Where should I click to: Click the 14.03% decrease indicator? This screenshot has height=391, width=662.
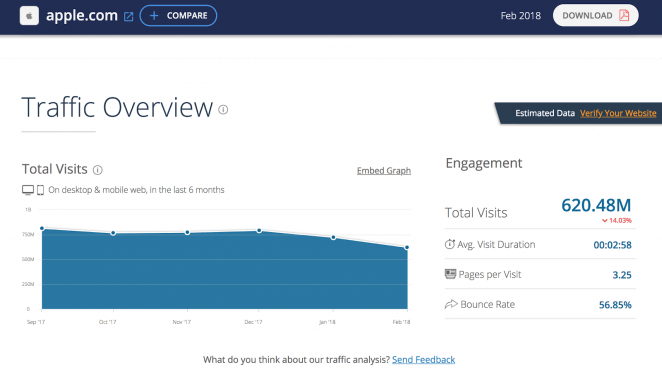(x=617, y=220)
